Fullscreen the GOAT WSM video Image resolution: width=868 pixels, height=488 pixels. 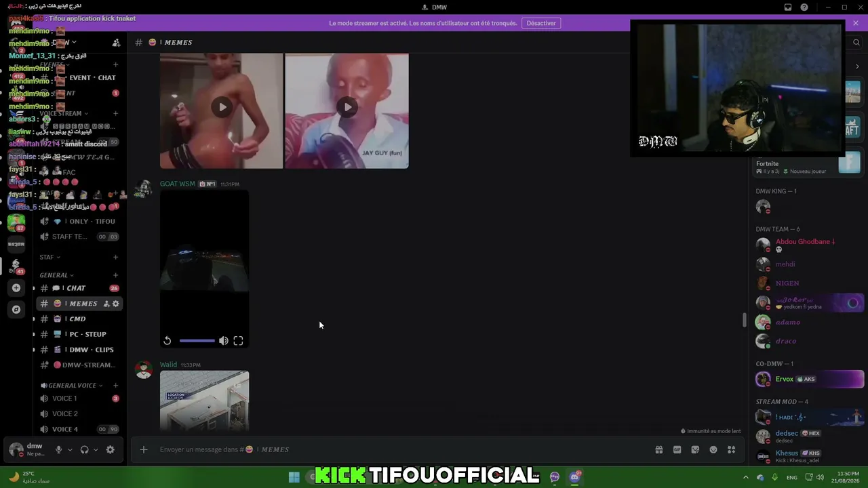[238, 341]
